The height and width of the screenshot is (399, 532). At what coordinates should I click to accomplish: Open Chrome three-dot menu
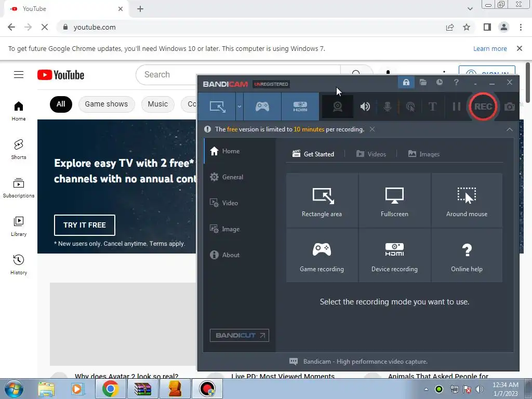(521, 27)
